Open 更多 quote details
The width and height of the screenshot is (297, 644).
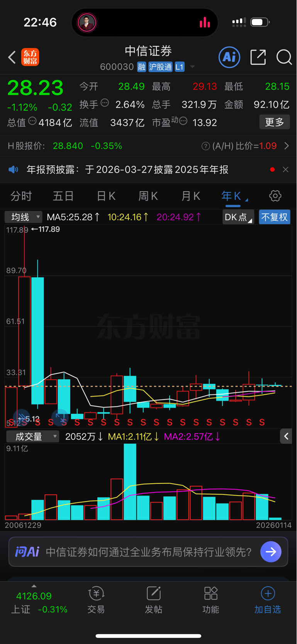(275, 122)
